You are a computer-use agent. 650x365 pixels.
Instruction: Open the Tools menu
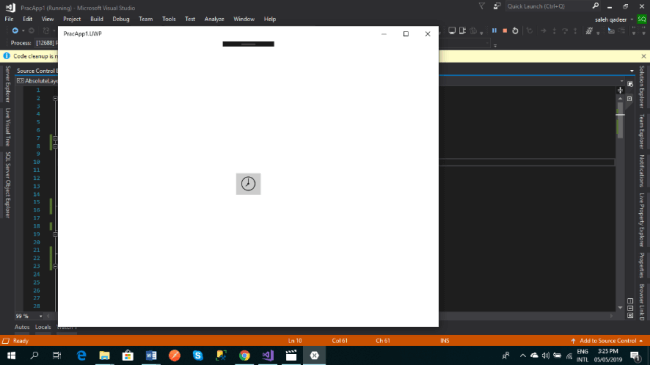click(x=169, y=19)
